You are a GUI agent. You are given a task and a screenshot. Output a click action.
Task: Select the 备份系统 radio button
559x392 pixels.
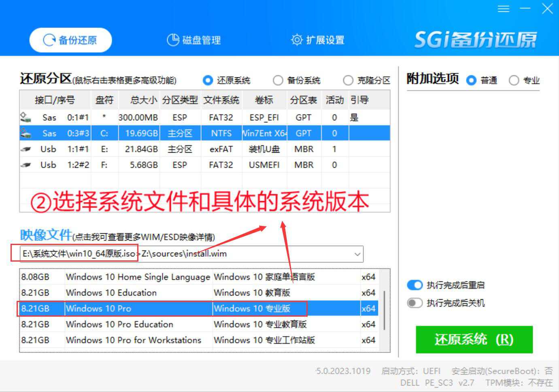pyautogui.click(x=278, y=80)
